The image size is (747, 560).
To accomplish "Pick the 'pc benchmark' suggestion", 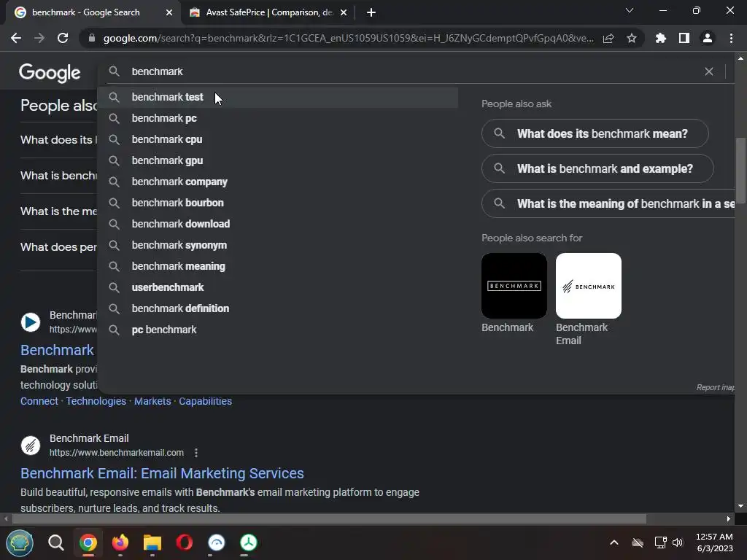I will click(278, 330).
